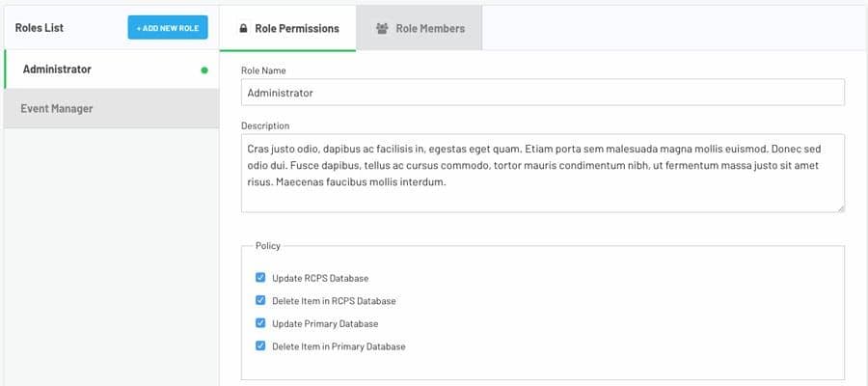
Task: Select the Event Manager role
Action: [111, 108]
